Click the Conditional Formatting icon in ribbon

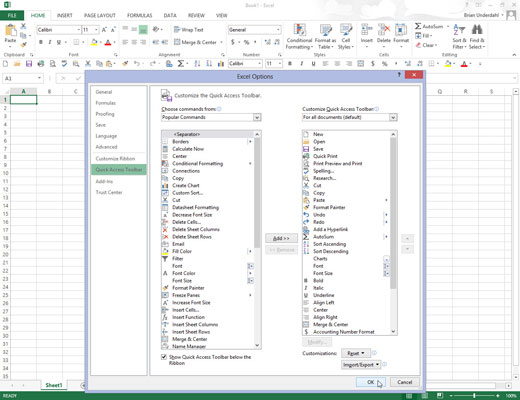tap(299, 30)
